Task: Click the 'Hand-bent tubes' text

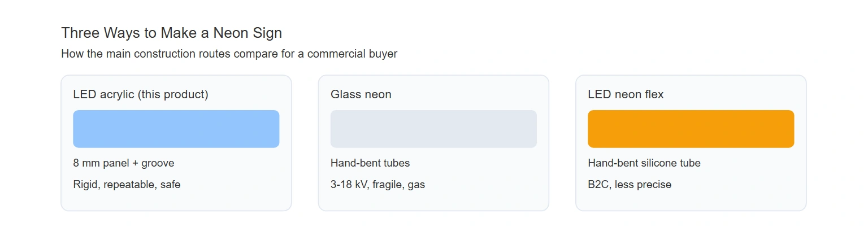Action: pyautogui.click(x=370, y=163)
